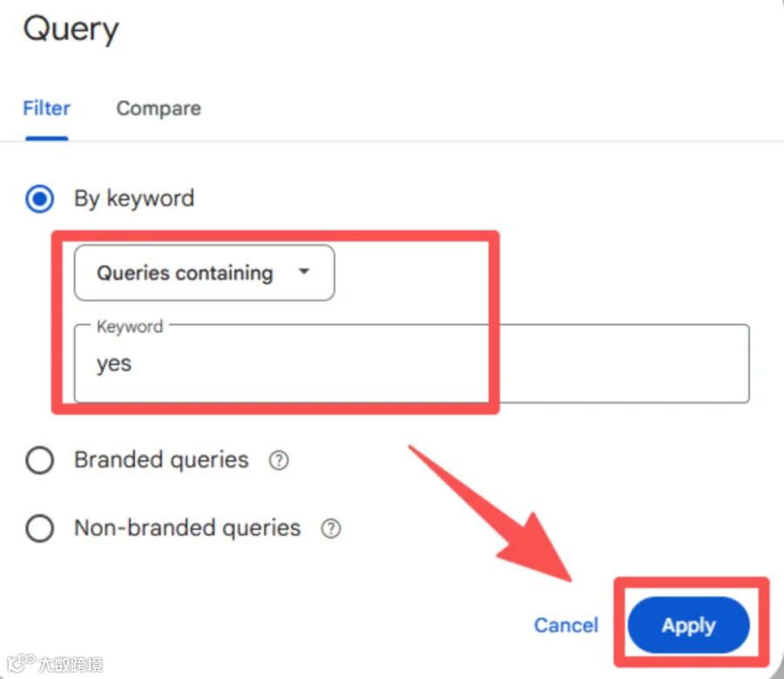784x679 pixels.
Task: Click the Branded queries label text
Action: [161, 460]
